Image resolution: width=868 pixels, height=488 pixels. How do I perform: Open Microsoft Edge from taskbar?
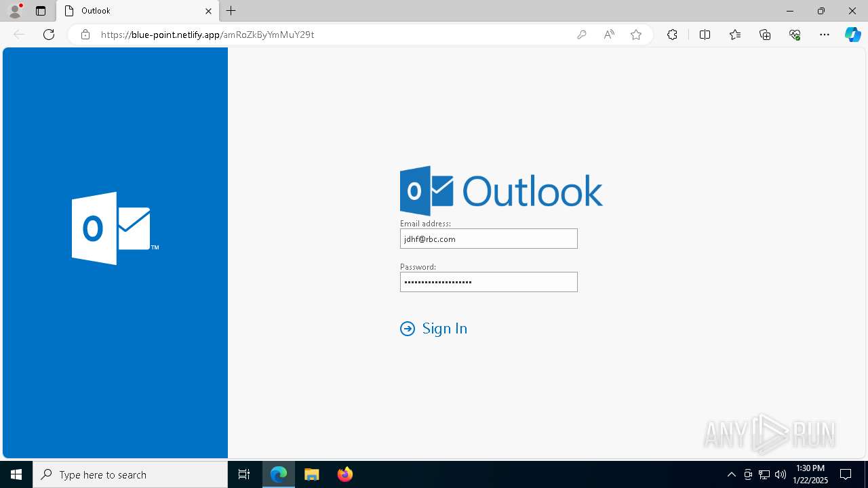(x=279, y=474)
